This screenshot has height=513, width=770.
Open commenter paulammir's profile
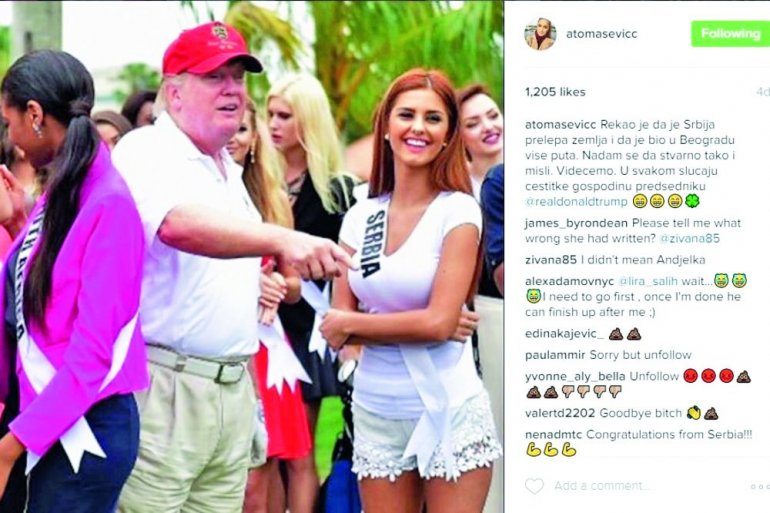[555, 355]
